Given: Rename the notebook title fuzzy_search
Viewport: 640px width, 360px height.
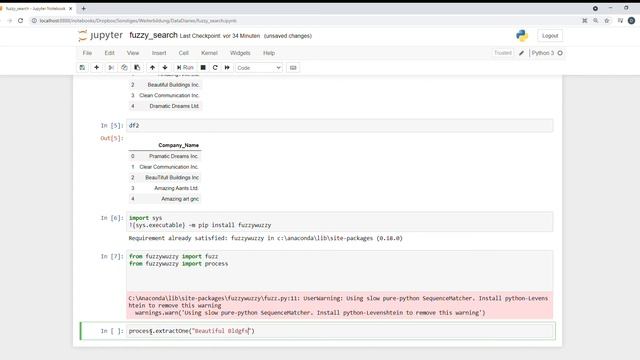Looking at the screenshot, I should coord(153,36).
